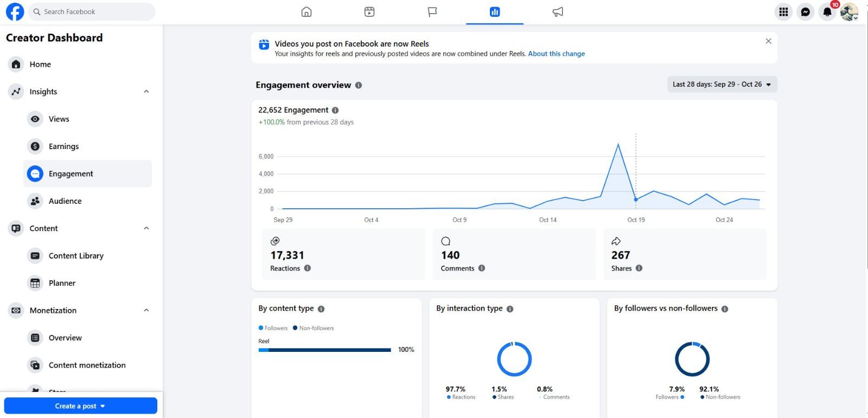868x418 pixels.
Task: Collapse the Insights section chevron
Action: [146, 92]
